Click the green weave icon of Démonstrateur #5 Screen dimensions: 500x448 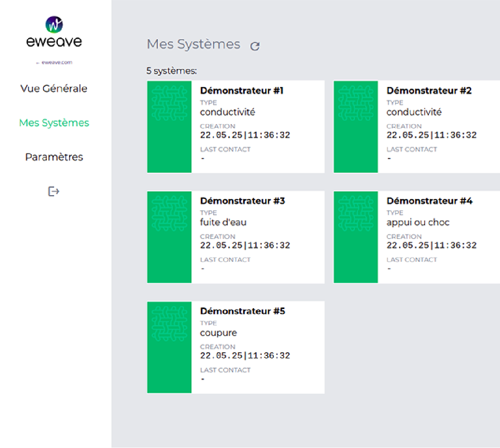(x=169, y=324)
